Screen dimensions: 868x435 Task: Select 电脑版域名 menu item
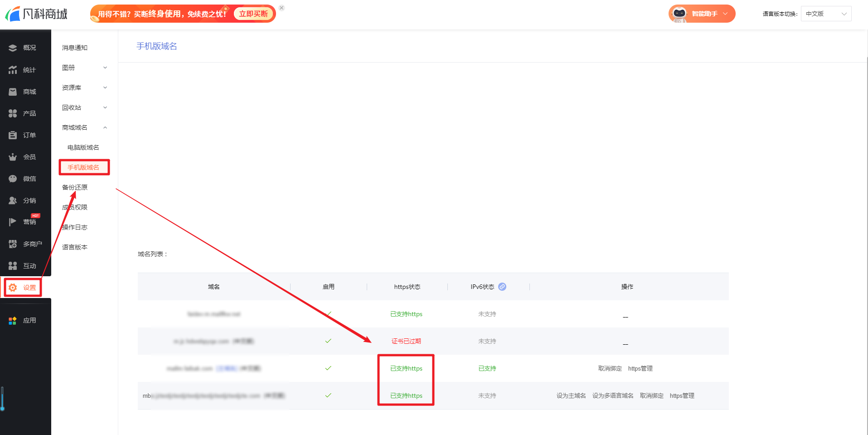83,147
